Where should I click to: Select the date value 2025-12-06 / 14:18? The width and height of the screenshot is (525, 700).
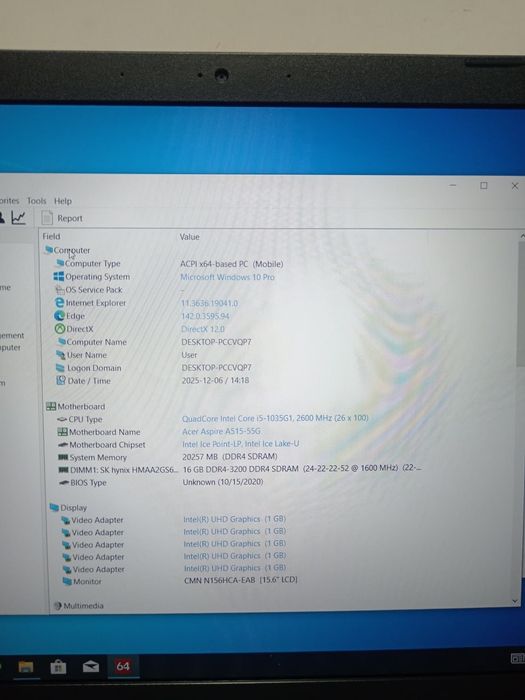[215, 380]
